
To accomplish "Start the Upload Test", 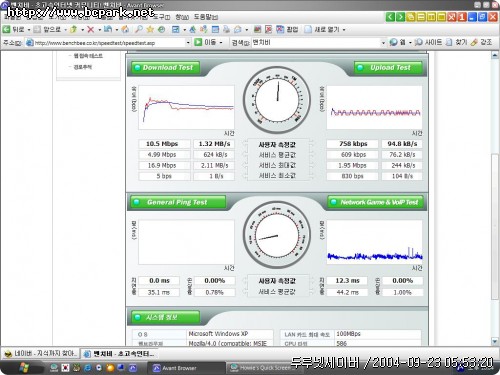I will coord(388,68).
